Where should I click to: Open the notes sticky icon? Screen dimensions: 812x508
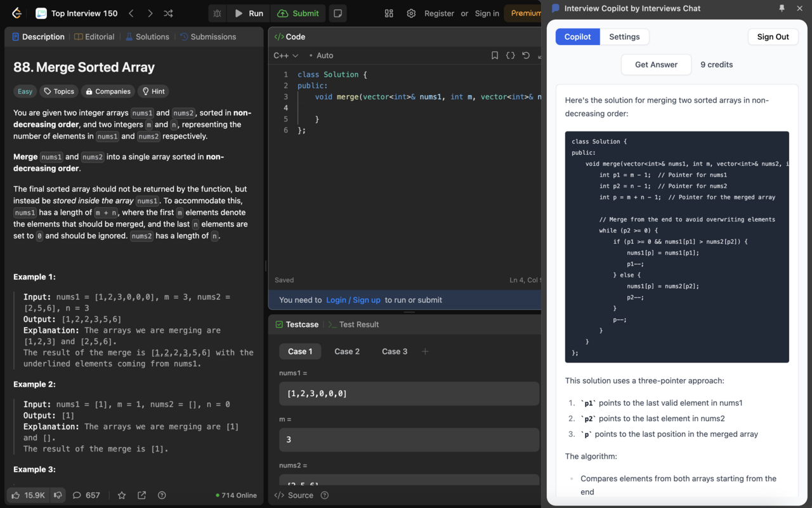coord(338,13)
